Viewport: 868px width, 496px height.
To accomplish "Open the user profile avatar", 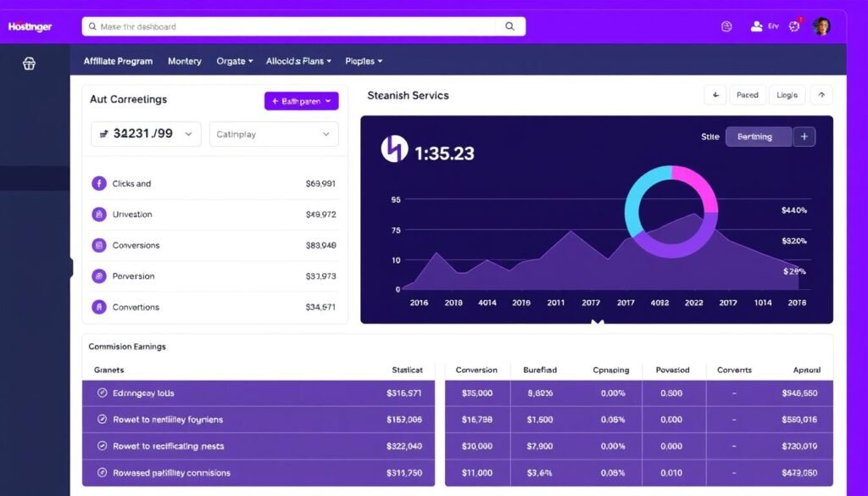I will (821, 26).
